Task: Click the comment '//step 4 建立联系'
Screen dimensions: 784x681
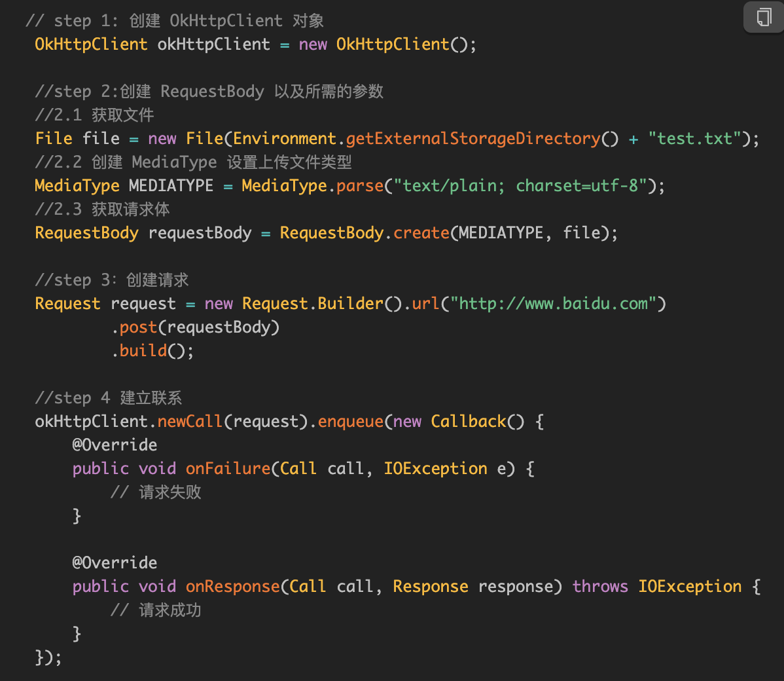Action: click(x=109, y=397)
